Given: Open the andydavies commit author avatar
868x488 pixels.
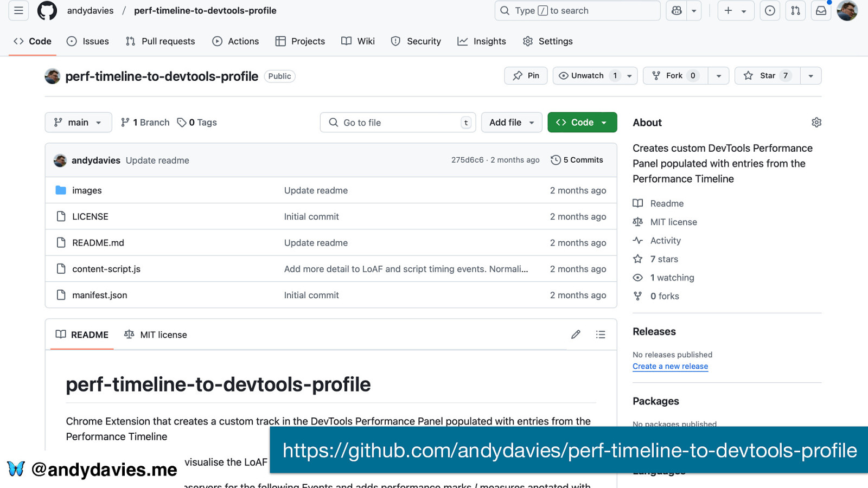Looking at the screenshot, I should pyautogui.click(x=60, y=160).
